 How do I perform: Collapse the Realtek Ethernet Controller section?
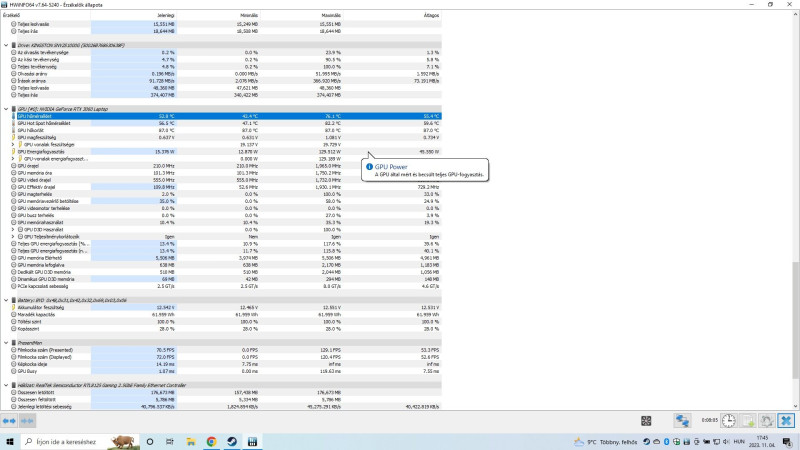tap(6, 385)
